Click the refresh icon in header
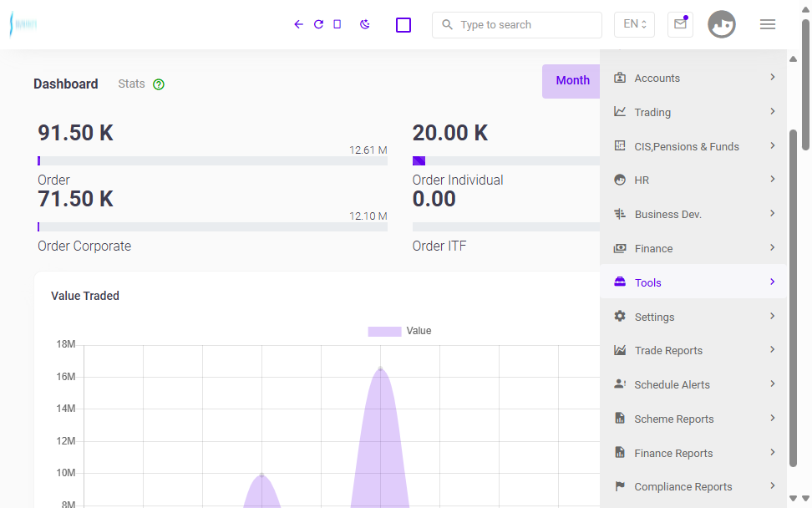812x508 pixels. (x=318, y=24)
